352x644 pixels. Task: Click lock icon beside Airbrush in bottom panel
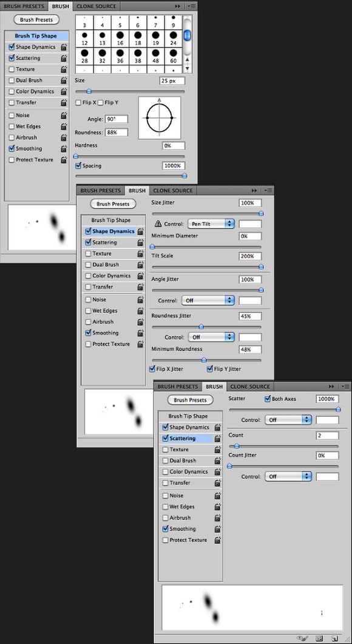click(217, 518)
